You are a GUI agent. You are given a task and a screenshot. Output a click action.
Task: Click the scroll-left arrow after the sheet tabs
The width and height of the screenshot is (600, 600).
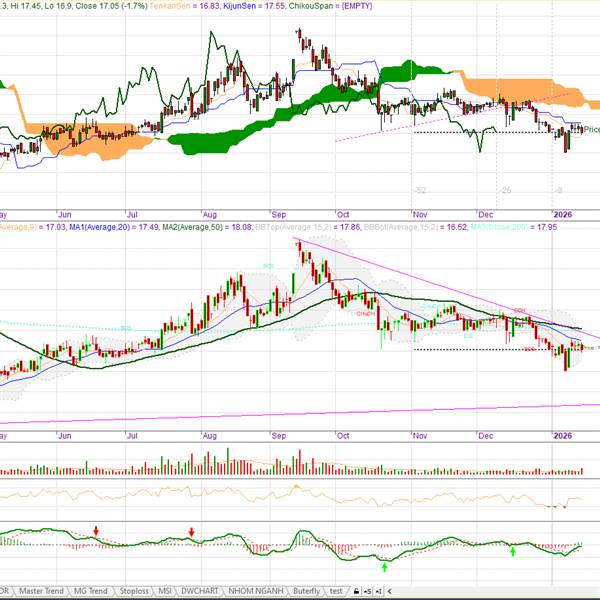(x=389, y=591)
